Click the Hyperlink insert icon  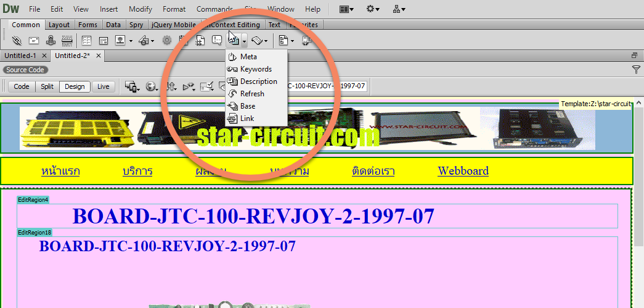pyautogui.click(x=17, y=41)
